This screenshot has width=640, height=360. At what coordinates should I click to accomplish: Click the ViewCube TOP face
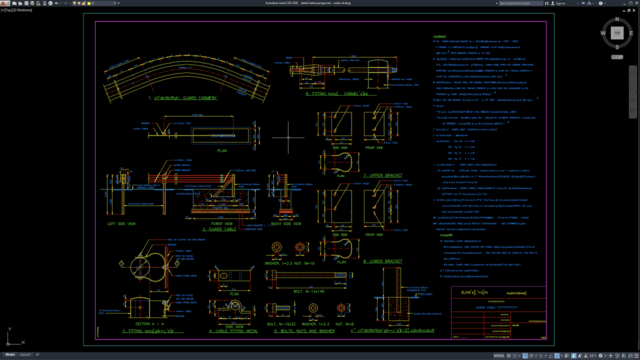pos(617,33)
